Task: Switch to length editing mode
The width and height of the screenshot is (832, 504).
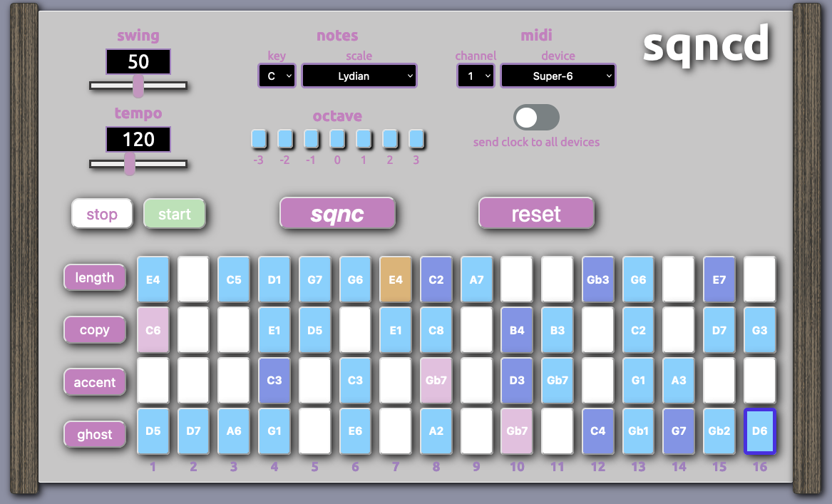Action: coord(94,278)
